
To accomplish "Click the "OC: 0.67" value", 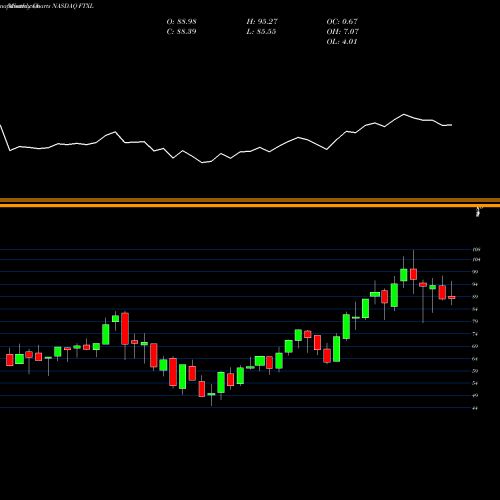I will pos(342,22).
